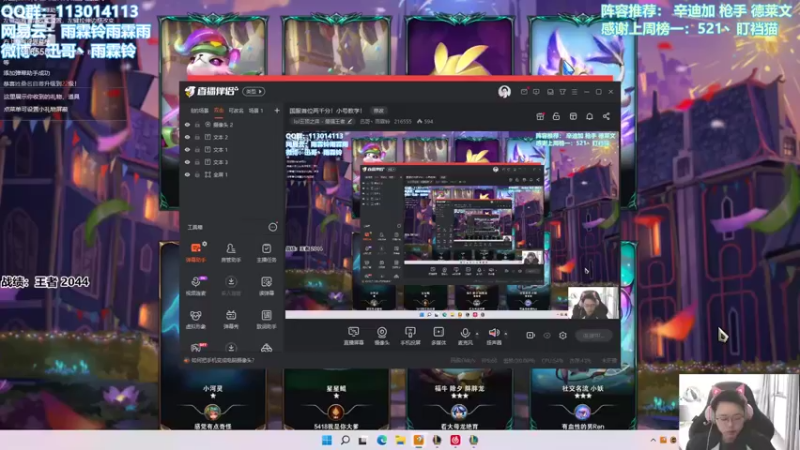
Task: Select the 文本 3 source row
Action: click(232, 162)
